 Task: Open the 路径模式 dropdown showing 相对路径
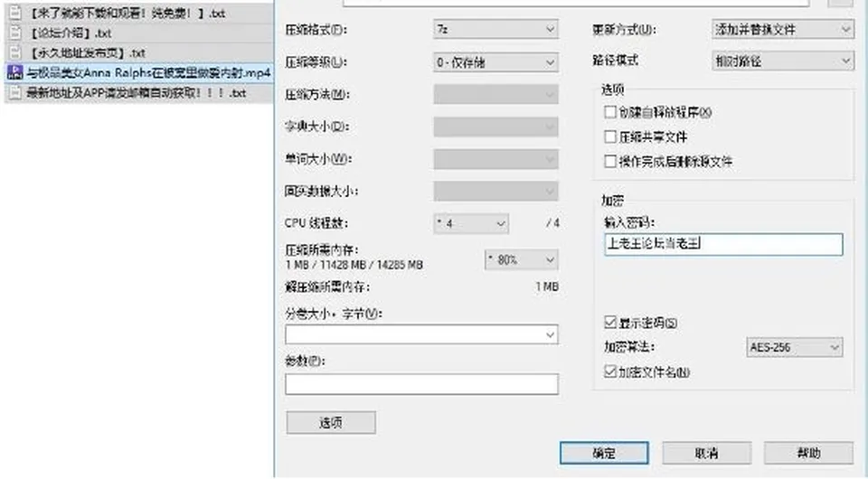coord(782,61)
